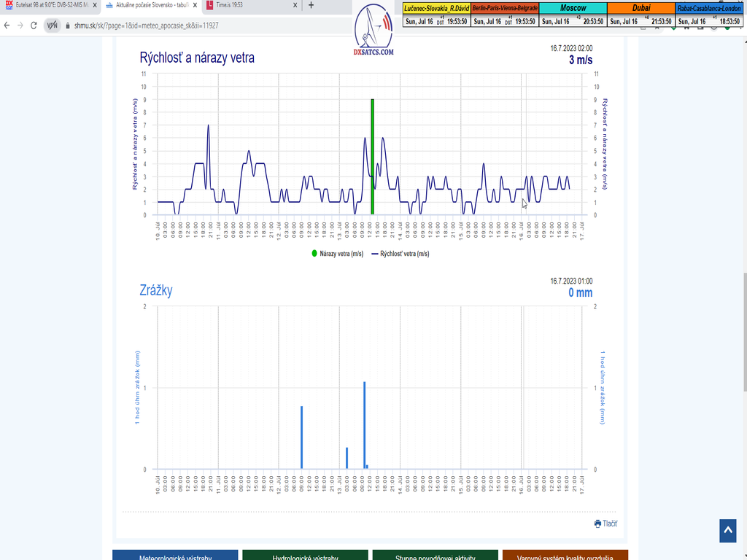Click the scroll-to-top arrow button
This screenshot has width=747, height=560.
pyautogui.click(x=728, y=531)
